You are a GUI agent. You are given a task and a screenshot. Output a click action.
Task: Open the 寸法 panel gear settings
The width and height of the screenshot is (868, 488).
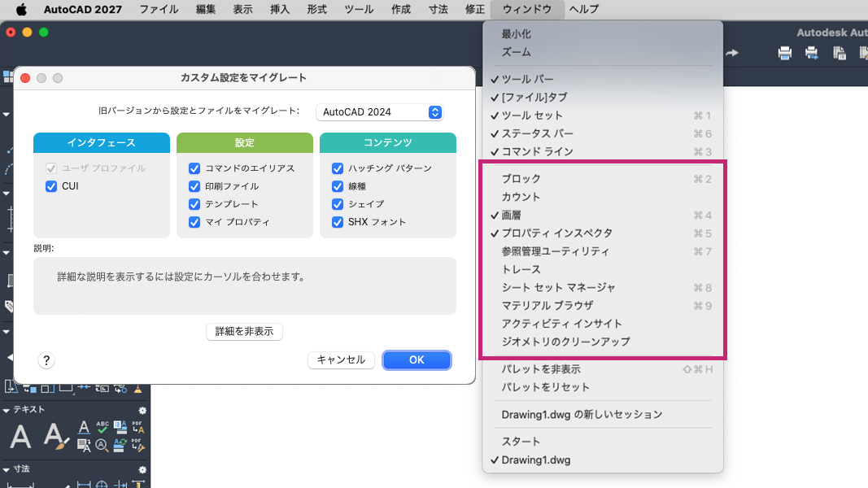[142, 470]
